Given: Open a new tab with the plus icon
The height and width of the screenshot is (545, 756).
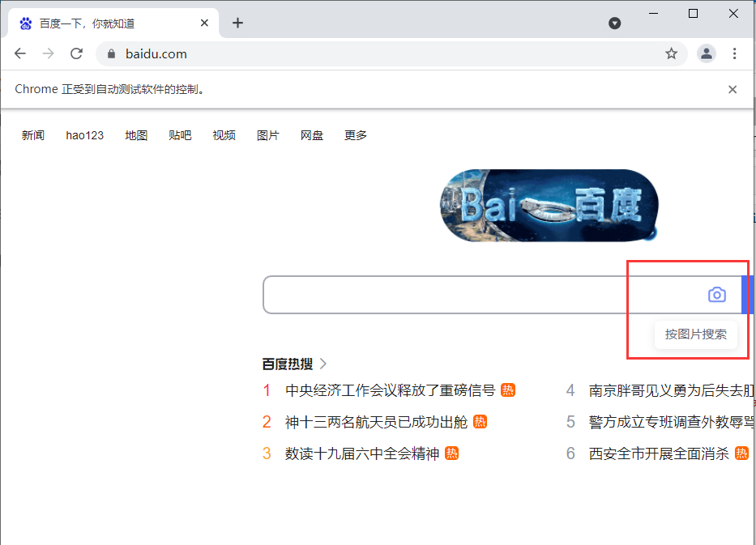Looking at the screenshot, I should pos(237,23).
